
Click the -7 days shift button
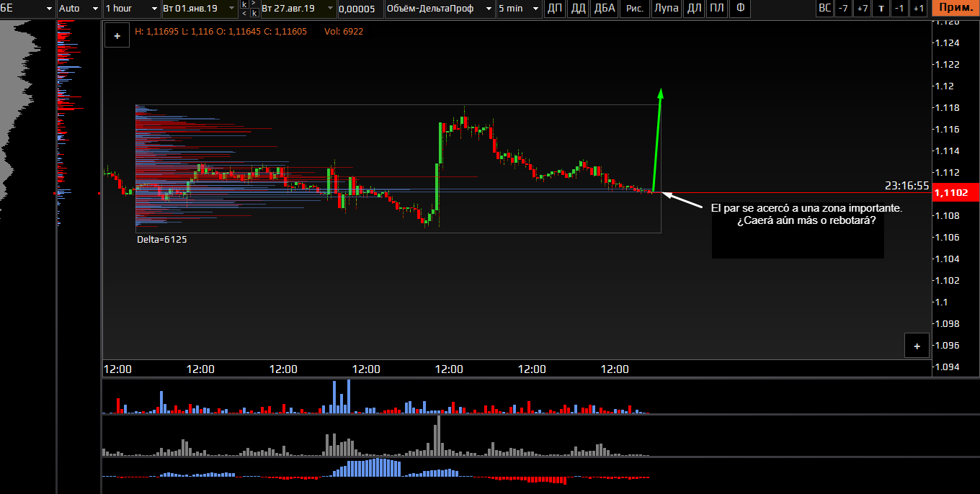coord(843,9)
